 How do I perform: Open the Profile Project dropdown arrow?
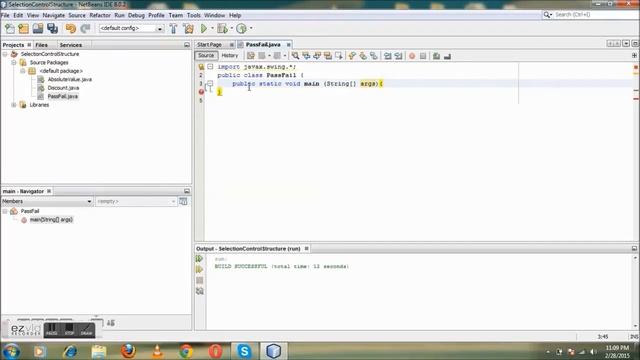point(251,28)
